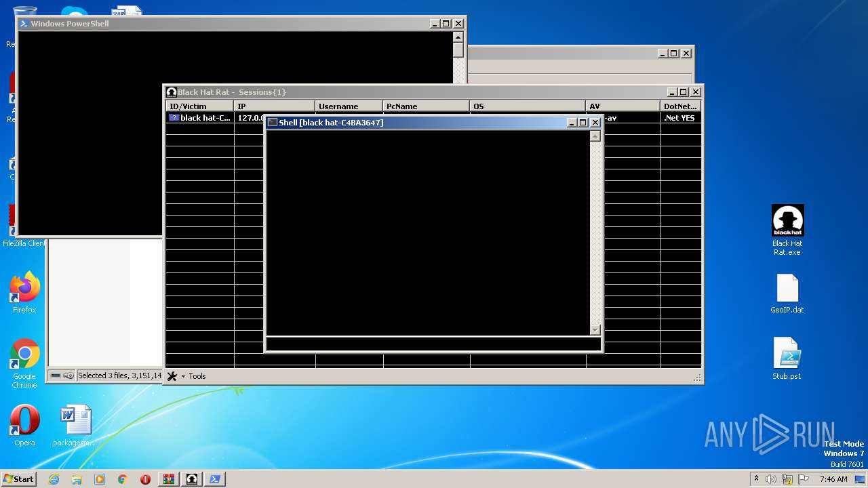
Task: Close the Black Hat Rat Sessions window
Action: point(696,92)
